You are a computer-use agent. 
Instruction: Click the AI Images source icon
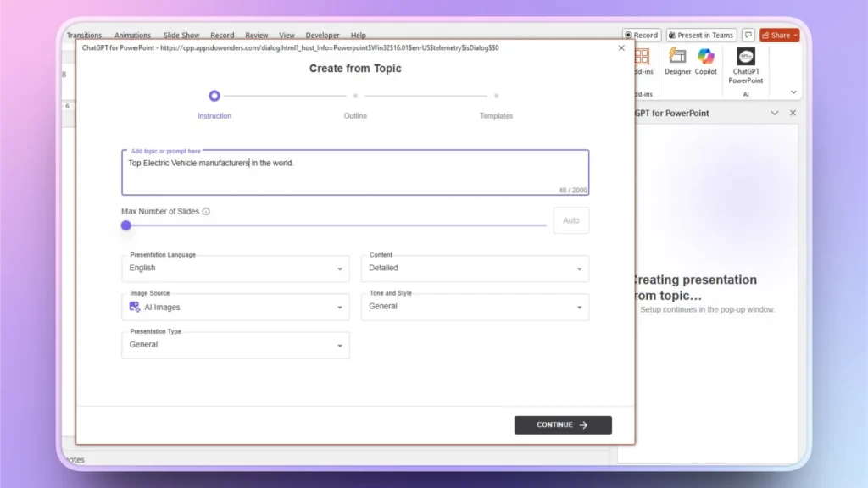click(134, 308)
